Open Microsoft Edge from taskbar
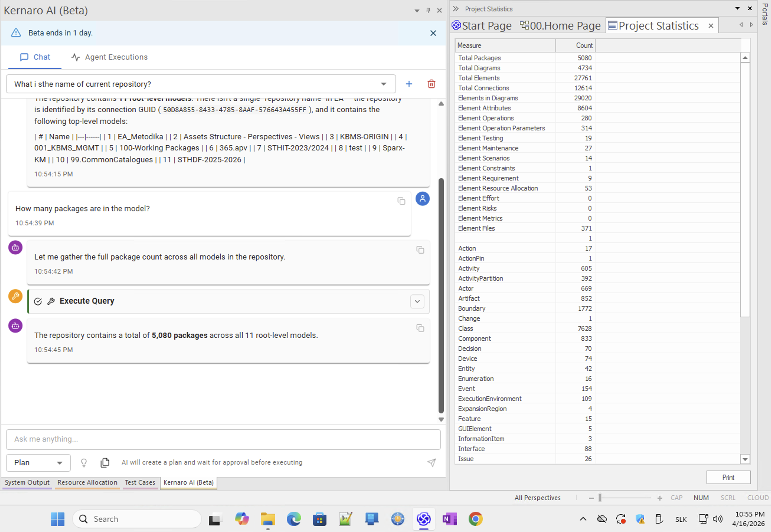The image size is (771, 532). 294,519
